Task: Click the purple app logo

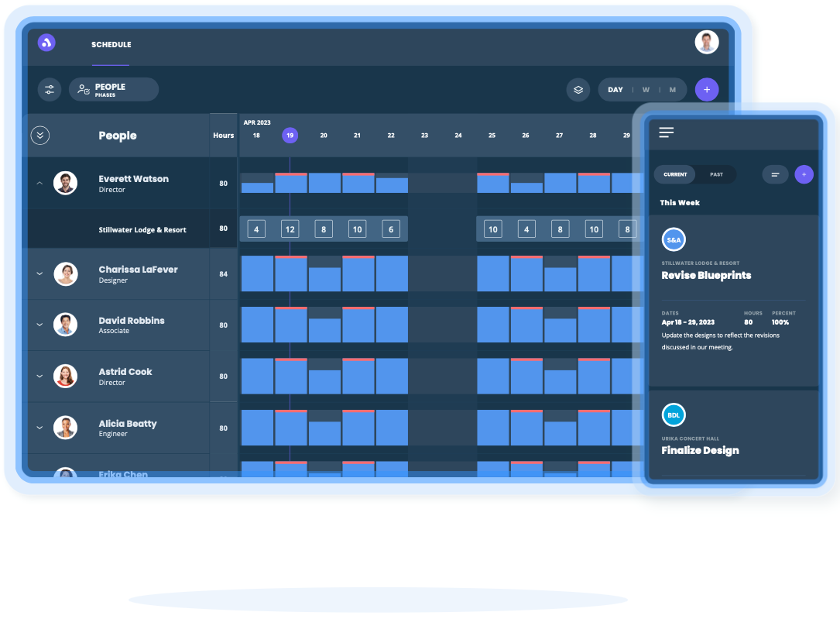Action: [46, 42]
